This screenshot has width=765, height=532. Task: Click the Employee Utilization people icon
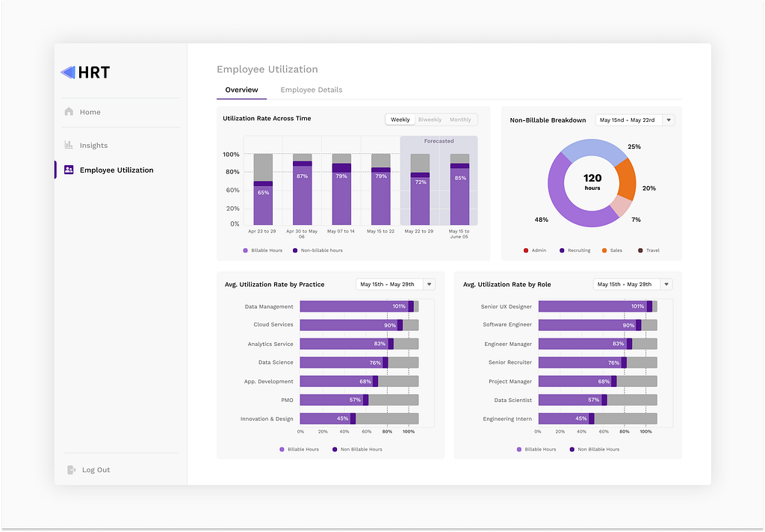(68, 170)
